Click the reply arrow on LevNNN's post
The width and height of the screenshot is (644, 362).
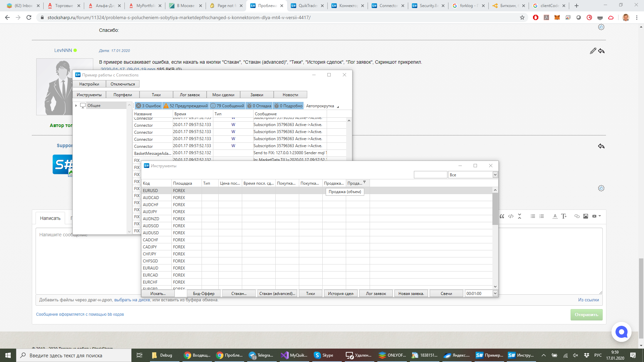(601, 51)
